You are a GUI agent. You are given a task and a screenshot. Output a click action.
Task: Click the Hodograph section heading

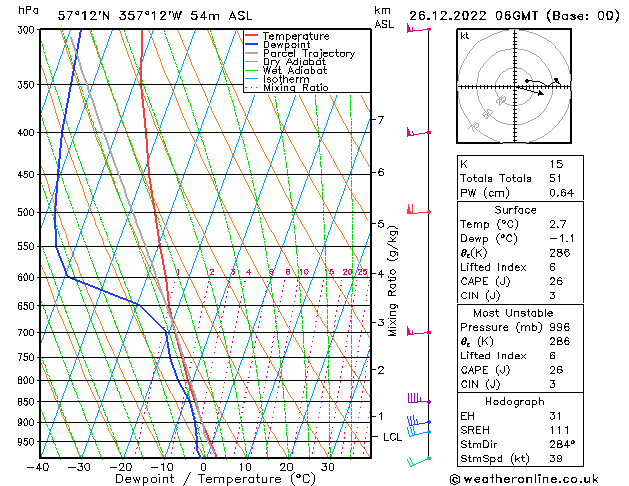click(515, 401)
